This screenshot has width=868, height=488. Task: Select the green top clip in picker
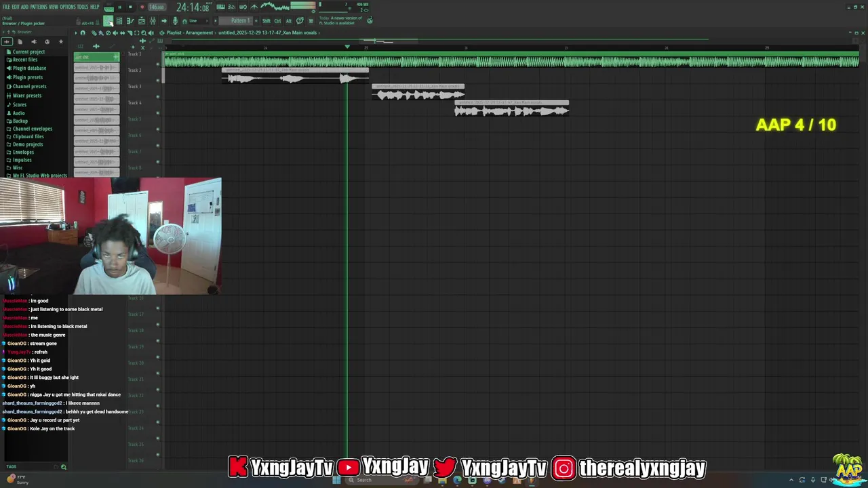tap(96, 57)
